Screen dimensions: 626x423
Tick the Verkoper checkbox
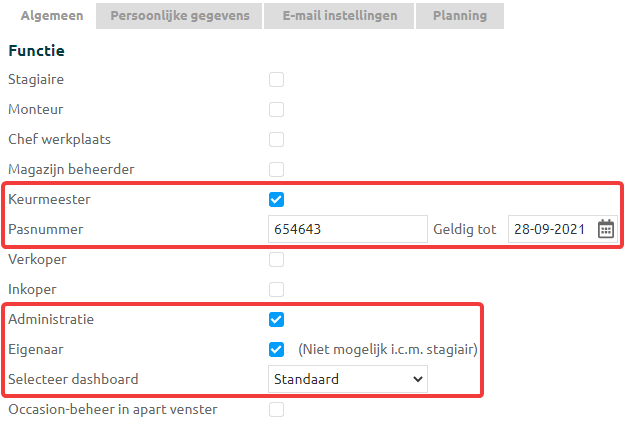[x=277, y=259]
